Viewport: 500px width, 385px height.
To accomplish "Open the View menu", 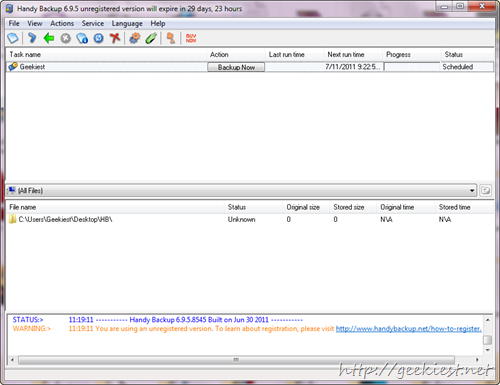I will (x=35, y=24).
